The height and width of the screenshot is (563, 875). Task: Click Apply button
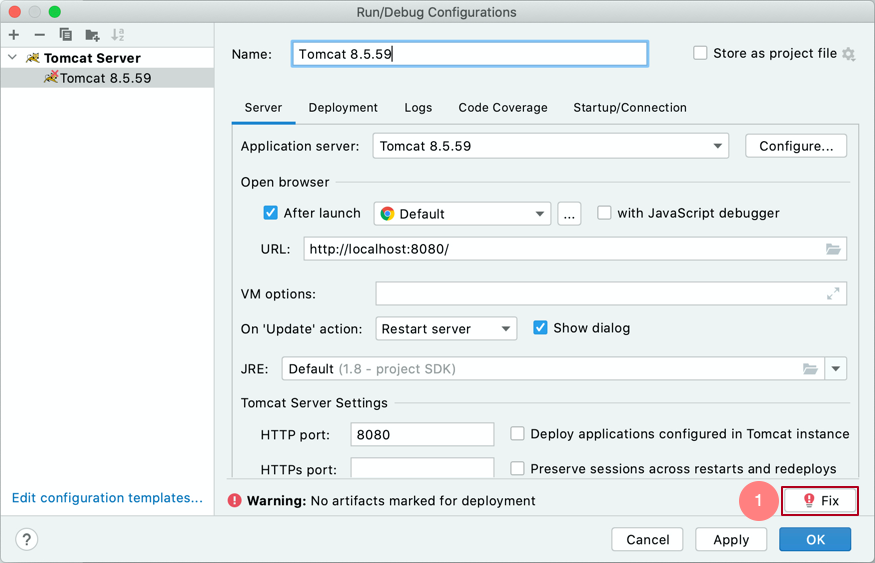click(731, 540)
